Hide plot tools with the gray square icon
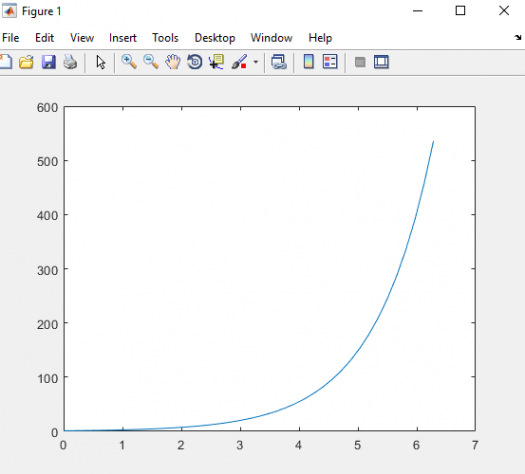The height and width of the screenshot is (474, 525). tap(360, 62)
